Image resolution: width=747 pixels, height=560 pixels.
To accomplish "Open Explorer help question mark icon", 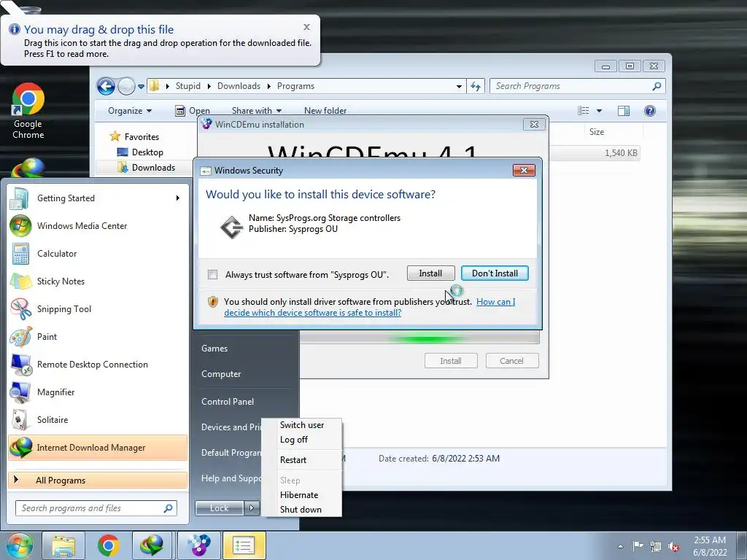I will tap(650, 111).
